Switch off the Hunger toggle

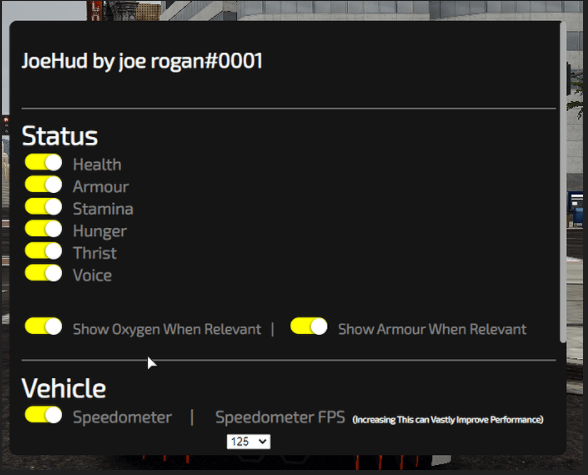tap(44, 229)
